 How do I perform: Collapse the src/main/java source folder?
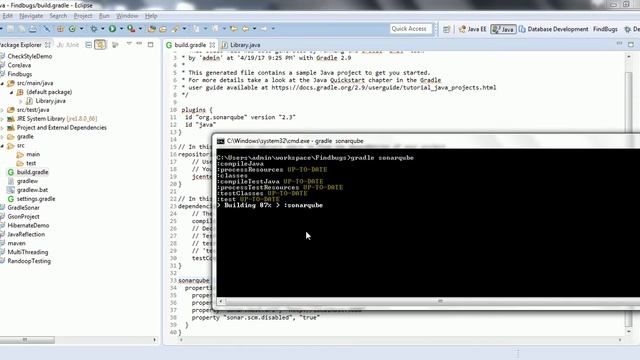[x=2, y=83]
